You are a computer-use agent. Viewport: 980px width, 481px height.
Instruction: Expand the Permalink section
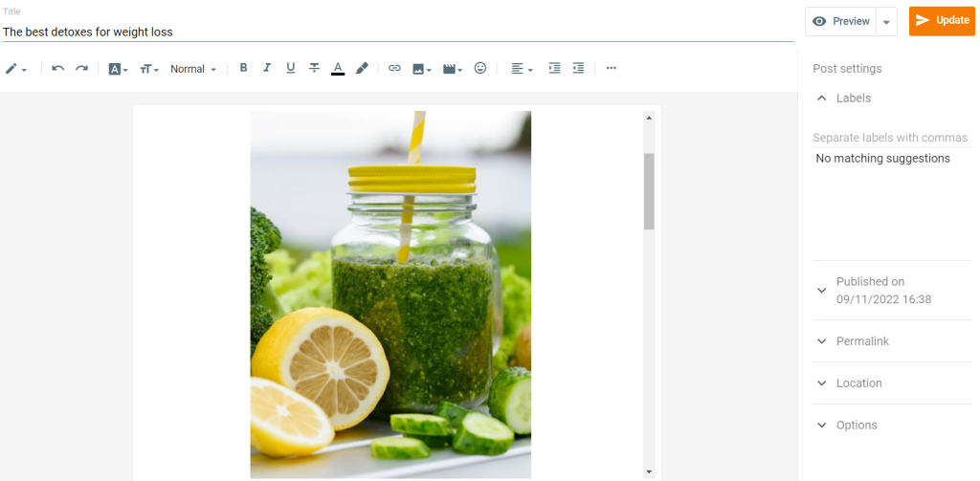pyautogui.click(x=893, y=341)
